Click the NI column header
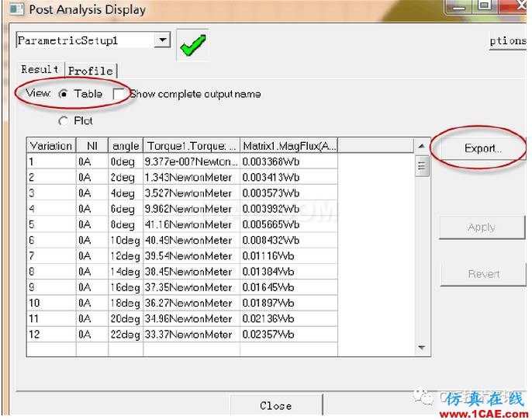The width and height of the screenshot is (532, 420). (x=92, y=146)
